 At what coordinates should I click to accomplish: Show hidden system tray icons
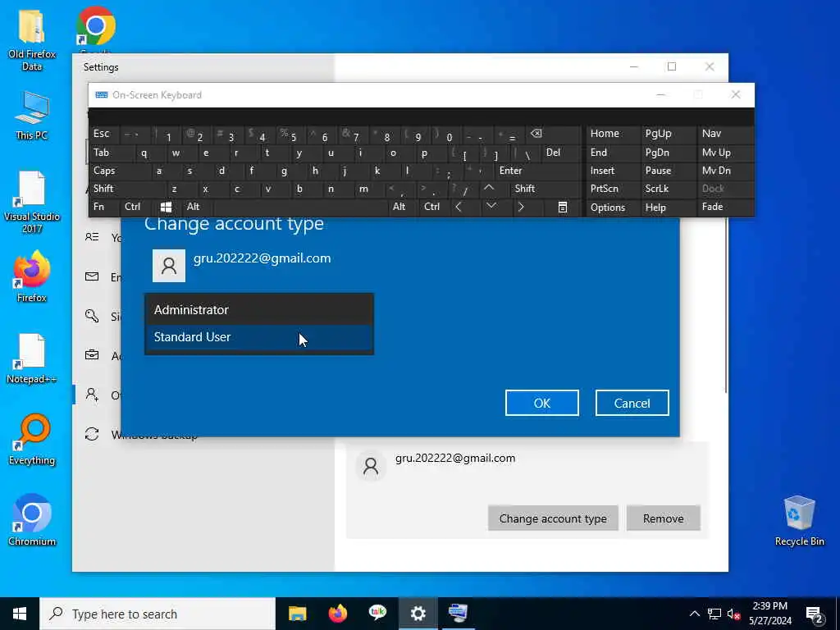[694, 614]
